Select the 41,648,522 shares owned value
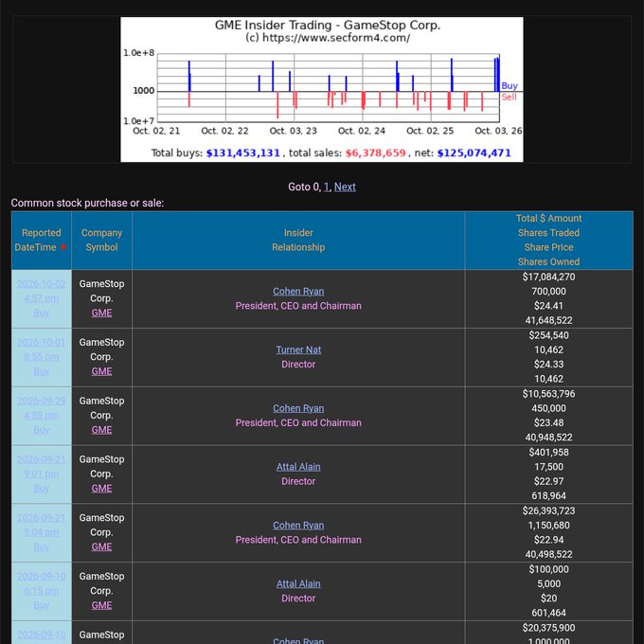Image resolution: width=644 pixels, height=644 pixels. tap(548, 320)
